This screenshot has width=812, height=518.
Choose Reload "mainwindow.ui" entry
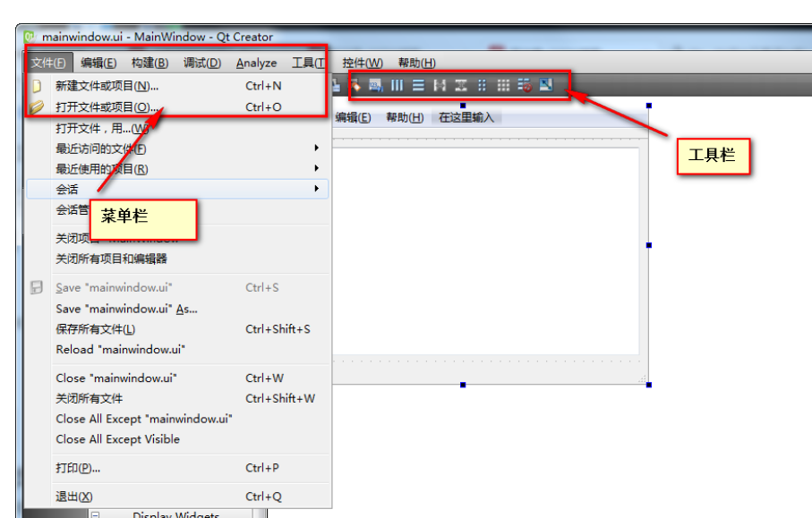tap(177, 350)
